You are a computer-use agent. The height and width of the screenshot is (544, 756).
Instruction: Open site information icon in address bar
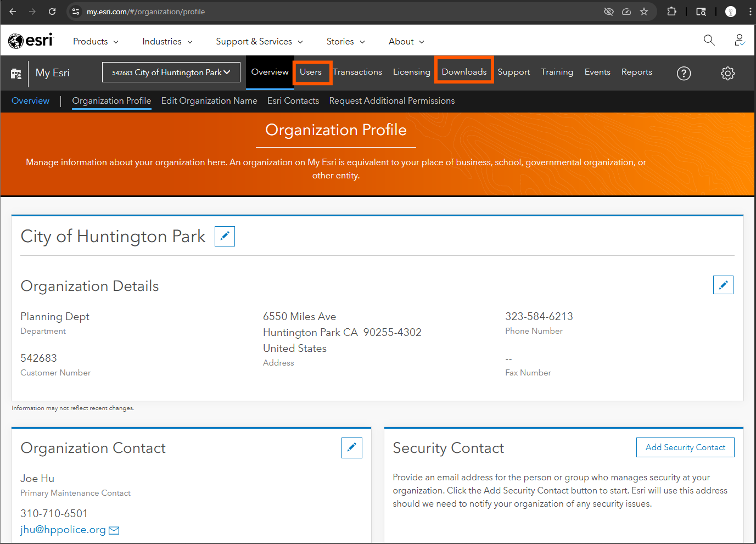pyautogui.click(x=76, y=12)
